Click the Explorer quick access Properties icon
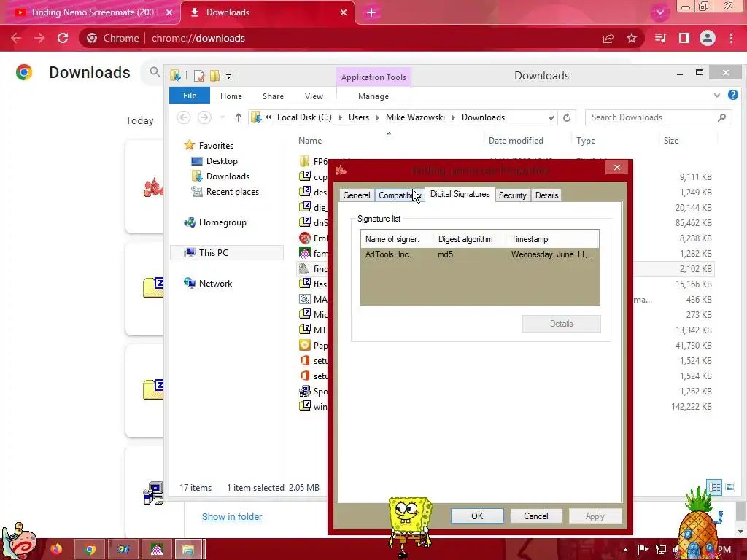747x560 pixels. 199,76
